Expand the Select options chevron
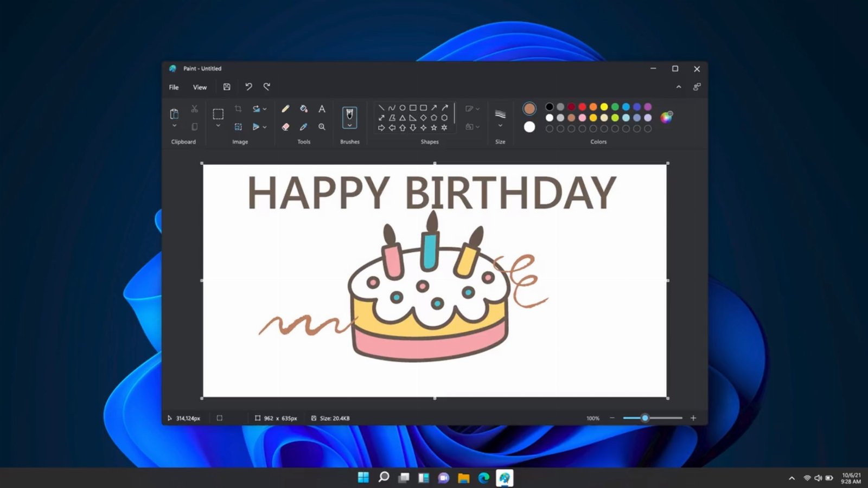The height and width of the screenshot is (488, 868). coord(218,126)
